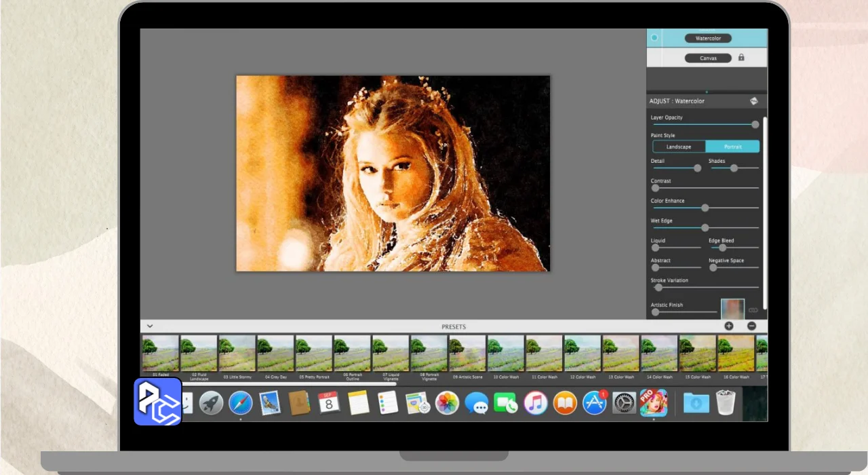Add a new preset with the plus icon

click(x=729, y=326)
